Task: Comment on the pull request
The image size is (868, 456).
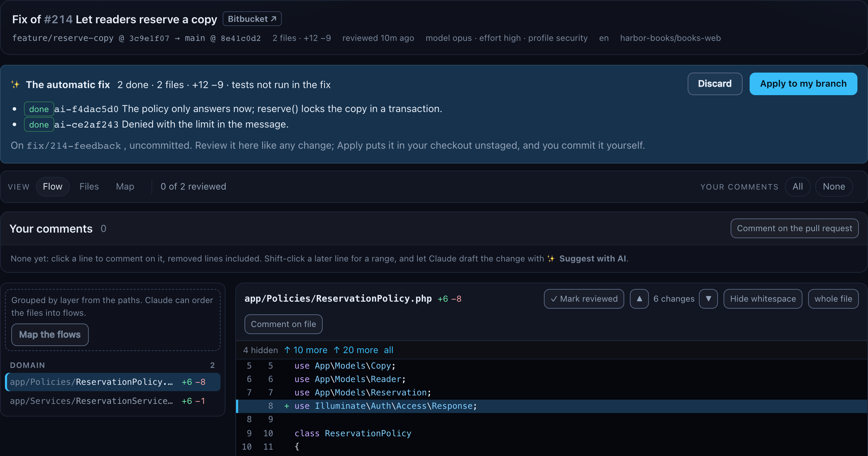Action: click(794, 228)
